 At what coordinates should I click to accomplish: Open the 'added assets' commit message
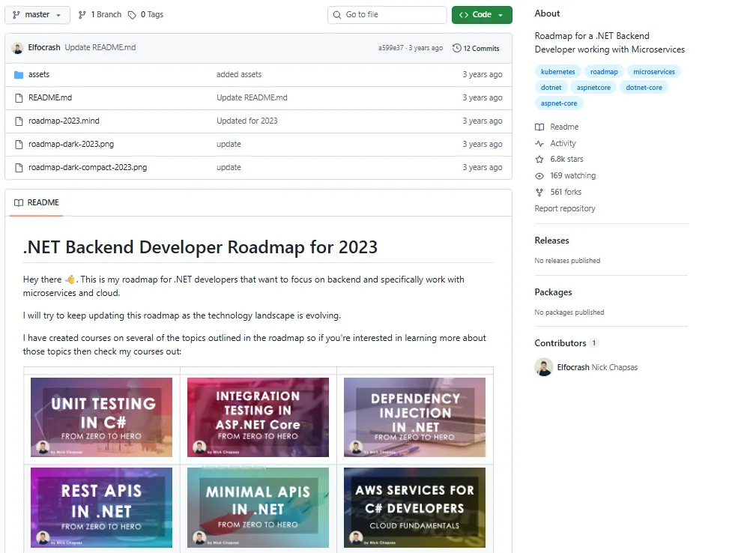point(239,74)
